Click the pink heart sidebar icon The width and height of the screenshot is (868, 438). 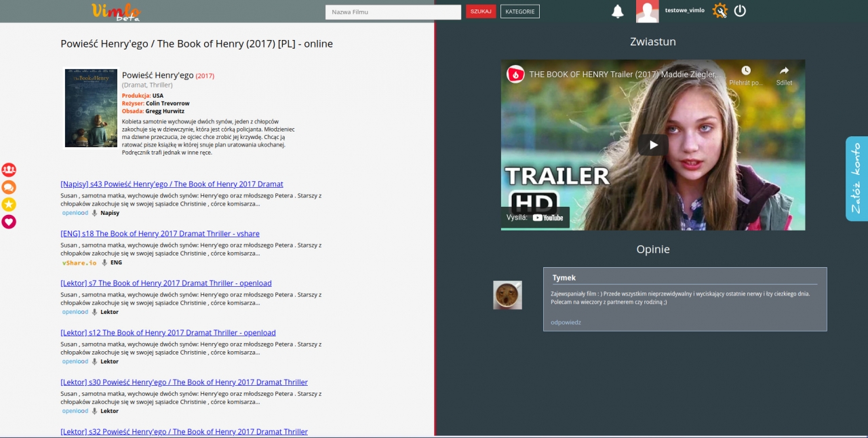point(9,222)
